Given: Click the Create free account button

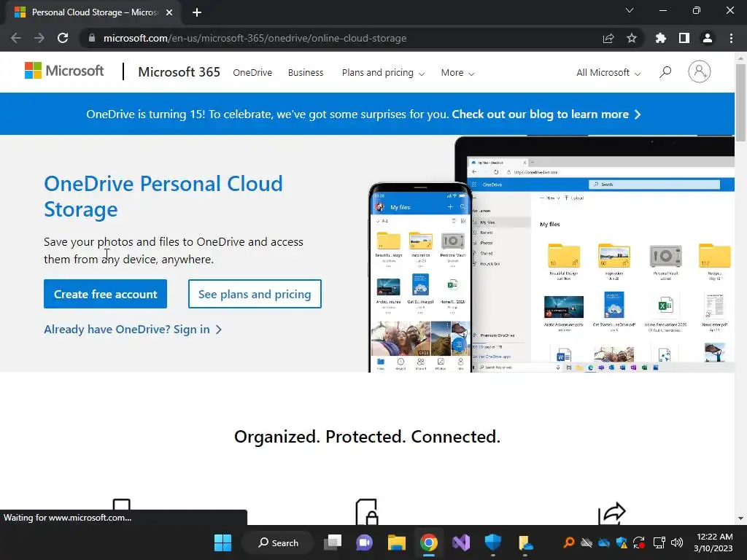Looking at the screenshot, I should click(x=105, y=294).
